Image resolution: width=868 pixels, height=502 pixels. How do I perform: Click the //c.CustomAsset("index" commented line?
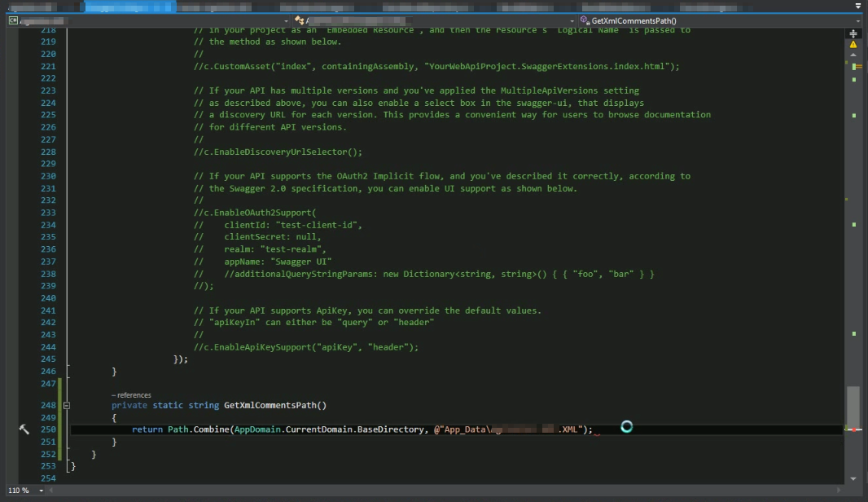coord(436,67)
